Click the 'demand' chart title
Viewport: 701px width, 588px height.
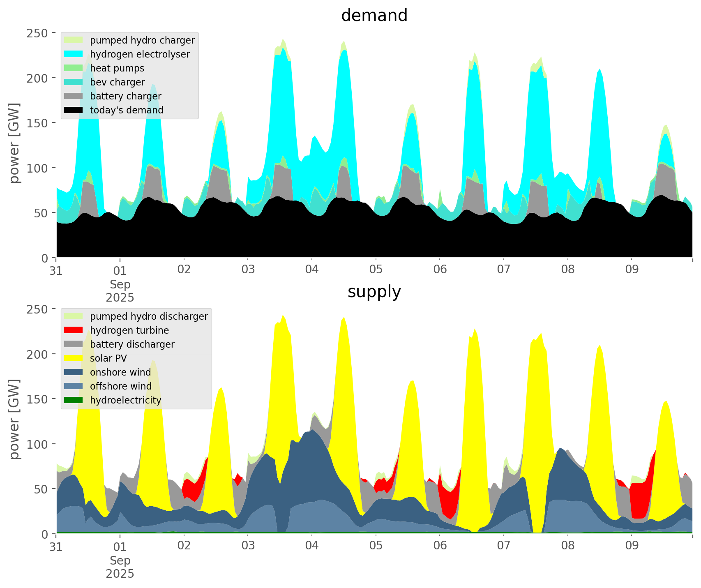374,16
